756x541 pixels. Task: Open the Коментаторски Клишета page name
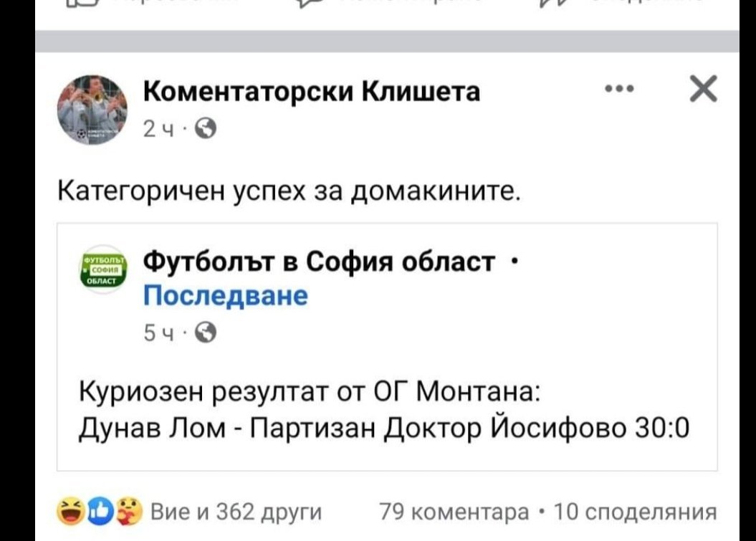pos(312,92)
